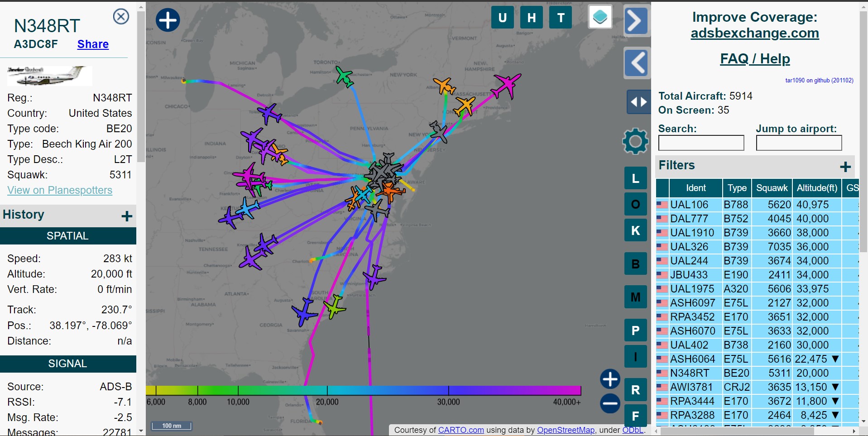Click the SPATIAL section header
The image size is (868, 436).
pos(68,236)
